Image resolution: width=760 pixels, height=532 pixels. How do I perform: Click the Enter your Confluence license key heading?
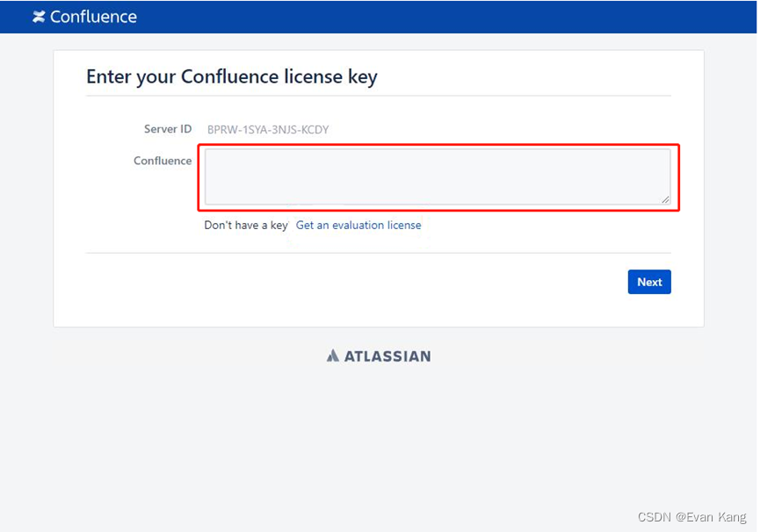pos(231,76)
